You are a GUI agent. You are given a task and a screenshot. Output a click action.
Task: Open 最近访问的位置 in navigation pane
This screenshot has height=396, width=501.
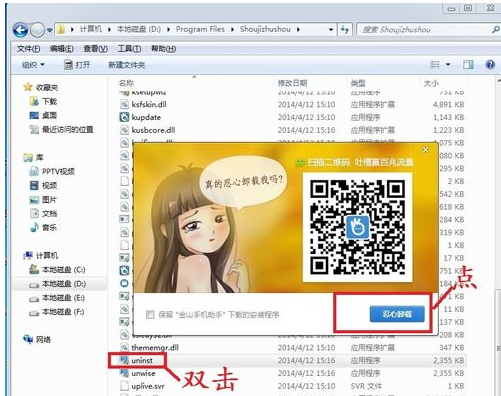point(62,129)
